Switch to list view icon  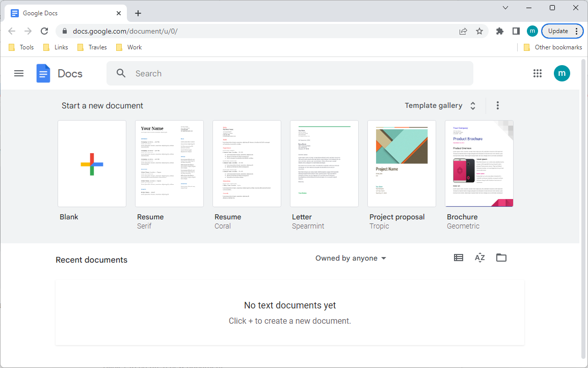pyautogui.click(x=459, y=258)
